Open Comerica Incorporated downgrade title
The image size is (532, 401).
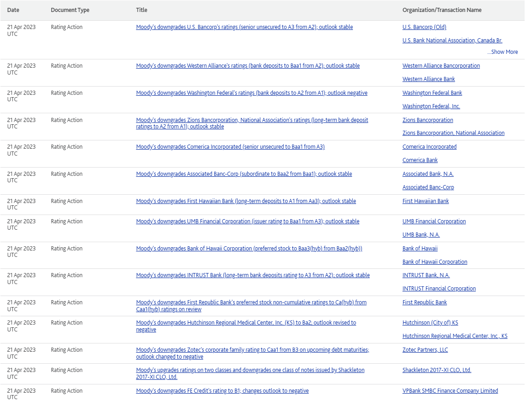pyautogui.click(x=230, y=147)
